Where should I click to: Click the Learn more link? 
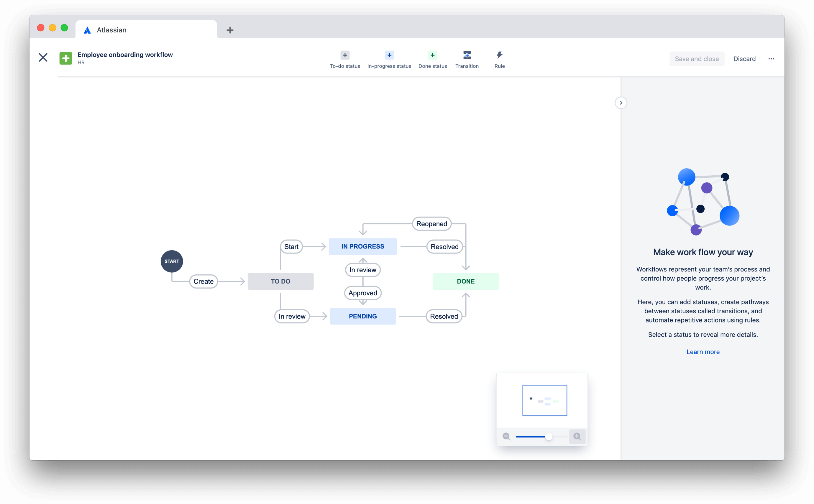[702, 351]
